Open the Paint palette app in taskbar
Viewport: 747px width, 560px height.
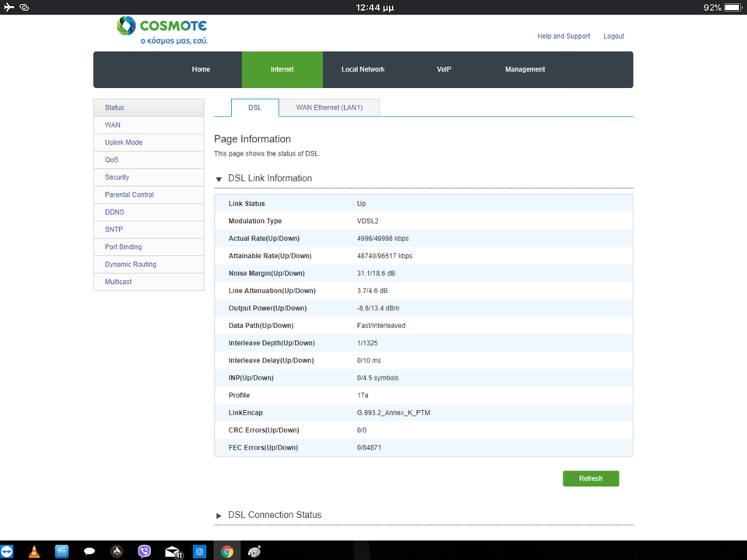(x=254, y=551)
